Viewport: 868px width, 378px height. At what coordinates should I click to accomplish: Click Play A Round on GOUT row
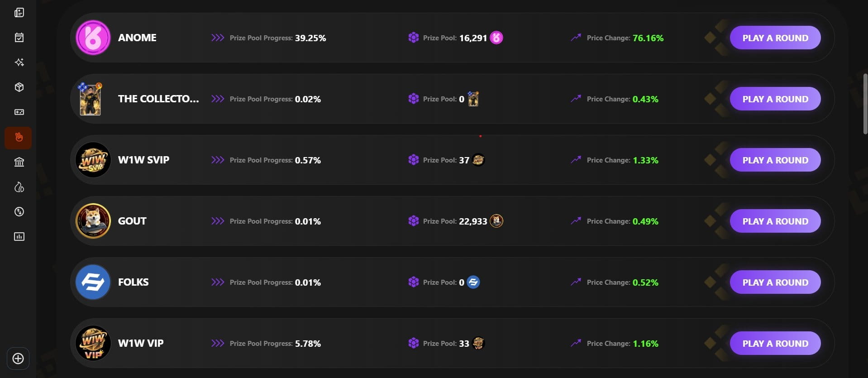tap(775, 221)
